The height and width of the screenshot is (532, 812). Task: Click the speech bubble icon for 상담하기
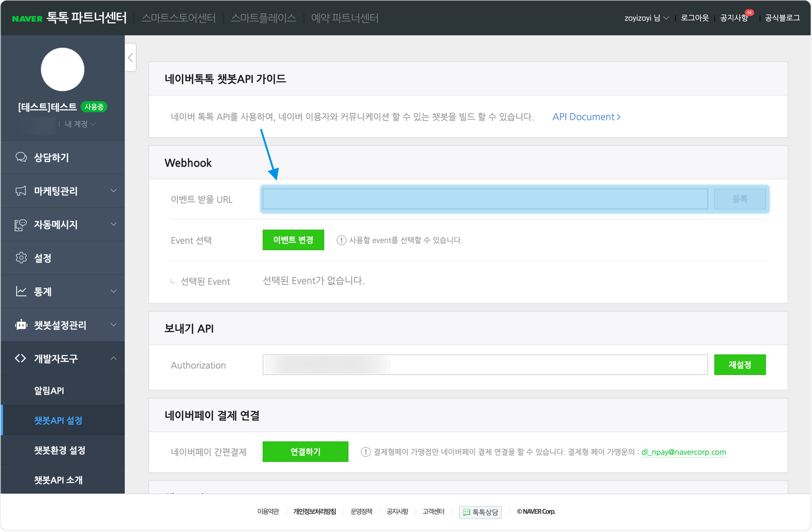21,157
